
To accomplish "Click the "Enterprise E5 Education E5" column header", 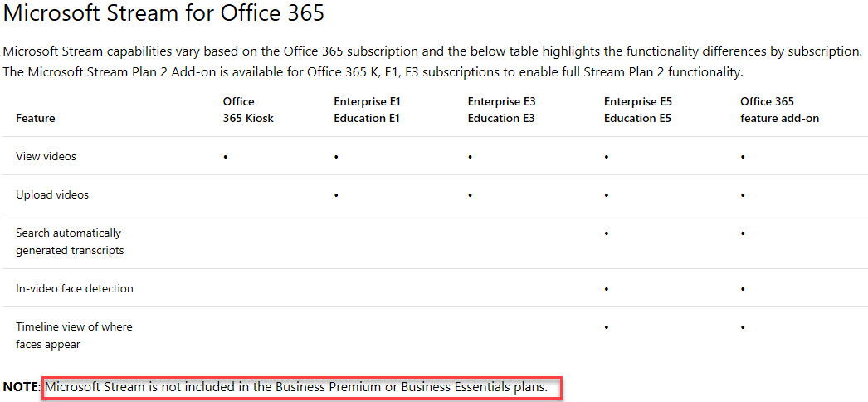I will [637, 110].
